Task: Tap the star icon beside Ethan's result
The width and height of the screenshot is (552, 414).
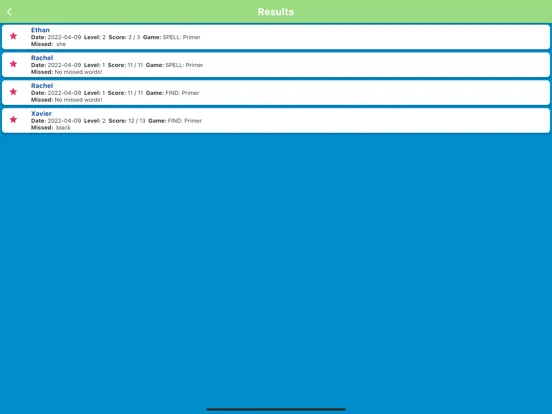Action: click(13, 36)
